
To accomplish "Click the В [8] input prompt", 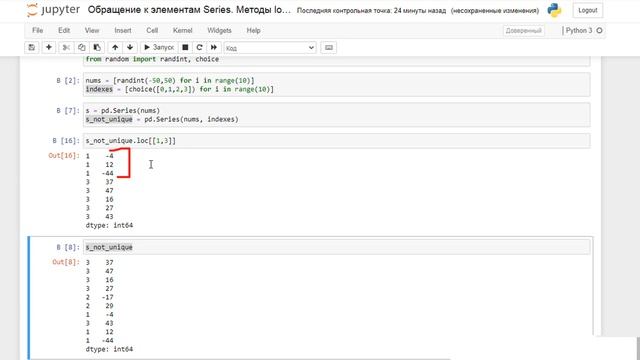I will 68,247.
